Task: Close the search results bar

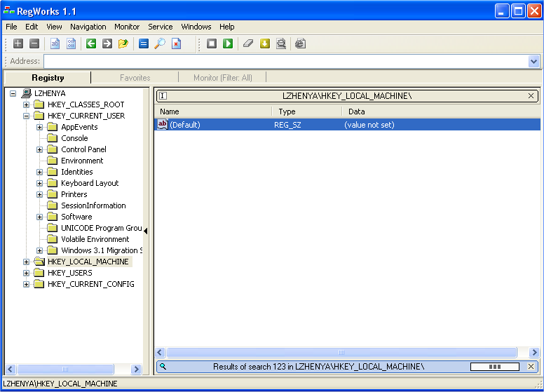Action: (531, 366)
